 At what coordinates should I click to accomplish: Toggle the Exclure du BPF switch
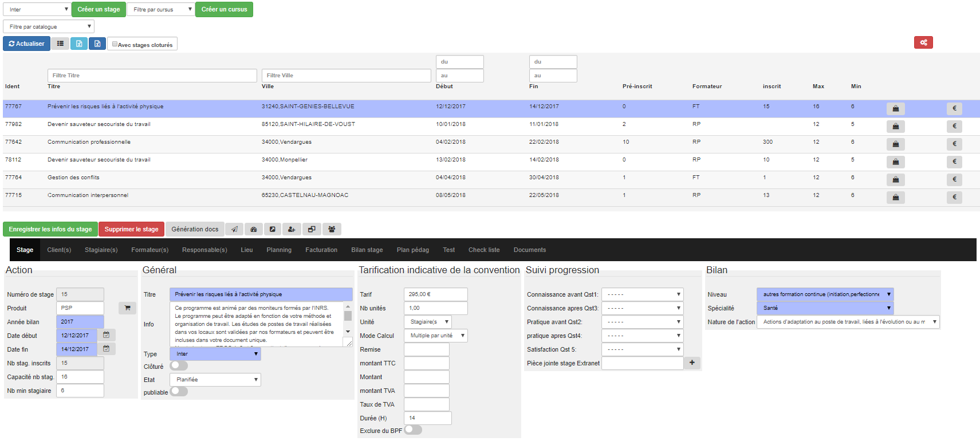coord(413,430)
